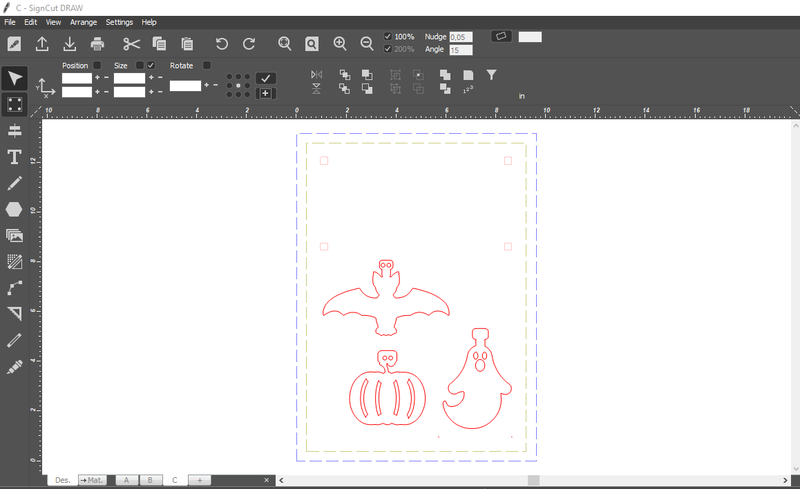This screenshot has width=800, height=489.
Task: Click the download/import icon
Action: coord(70,44)
